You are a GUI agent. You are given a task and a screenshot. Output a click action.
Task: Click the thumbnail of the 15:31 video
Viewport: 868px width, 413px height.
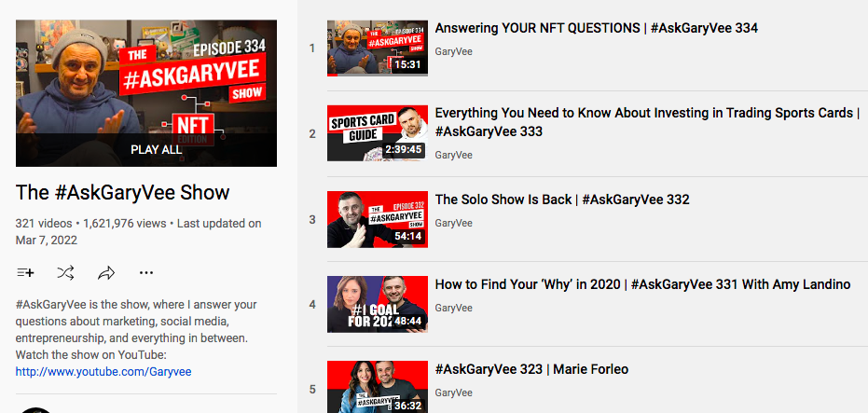[x=378, y=48]
